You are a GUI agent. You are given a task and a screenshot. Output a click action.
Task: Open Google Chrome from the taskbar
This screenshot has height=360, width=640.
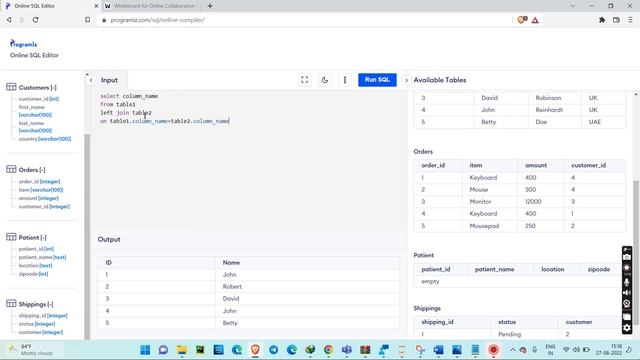(x=329, y=350)
